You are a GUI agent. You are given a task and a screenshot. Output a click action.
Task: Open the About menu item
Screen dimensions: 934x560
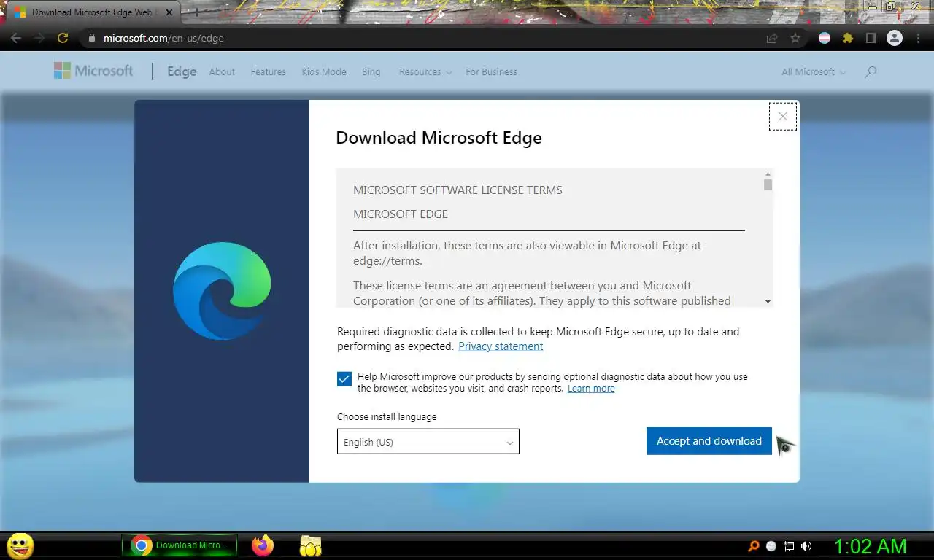222,71
